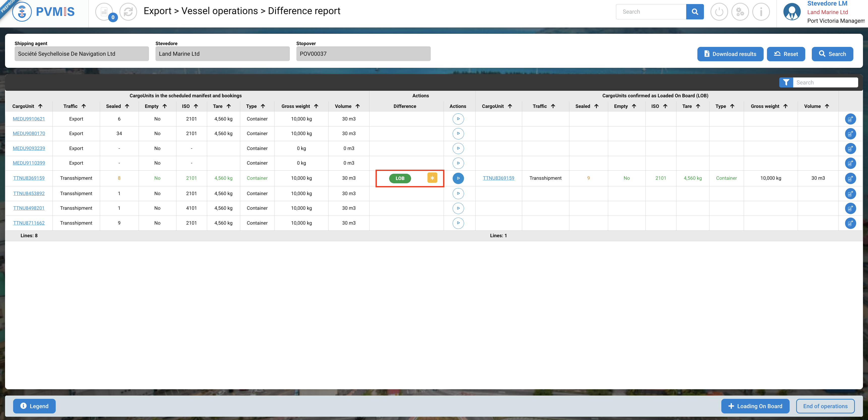Click the End of operations button

click(825, 406)
